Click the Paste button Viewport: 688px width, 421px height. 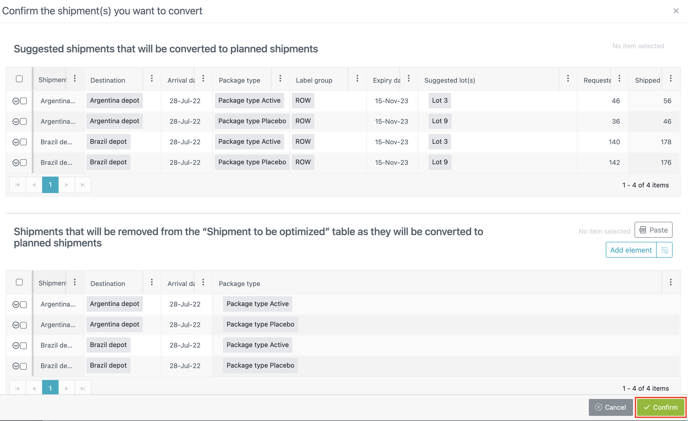click(x=654, y=230)
